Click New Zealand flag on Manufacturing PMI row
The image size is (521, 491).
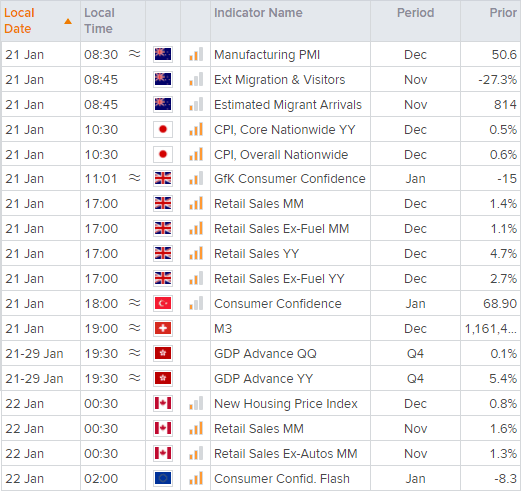163,54
